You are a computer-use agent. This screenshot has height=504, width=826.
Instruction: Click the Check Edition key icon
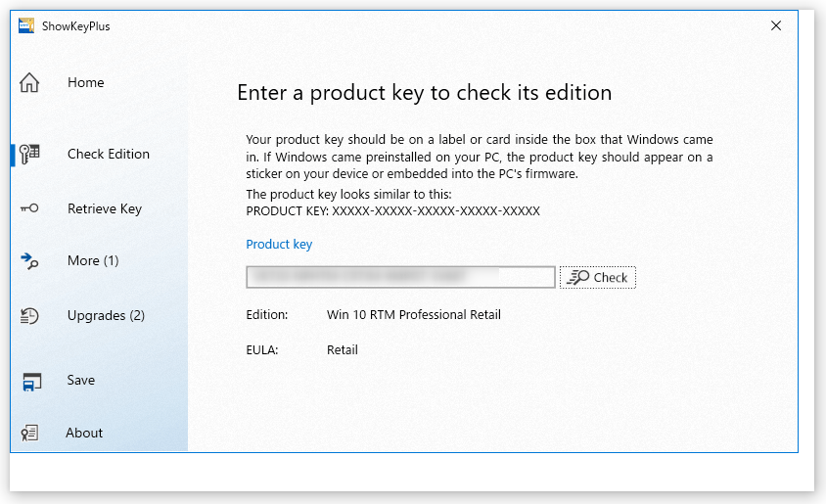(x=29, y=155)
